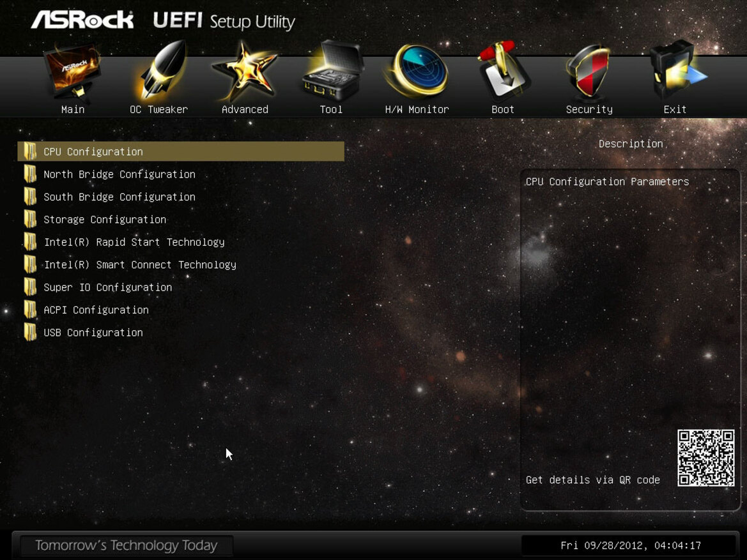
Task: Open the Main monitor icon
Action: tap(72, 72)
